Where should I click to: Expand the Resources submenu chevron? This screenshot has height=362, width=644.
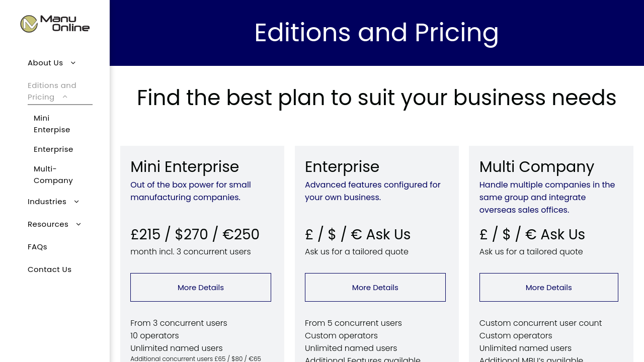pos(78,224)
